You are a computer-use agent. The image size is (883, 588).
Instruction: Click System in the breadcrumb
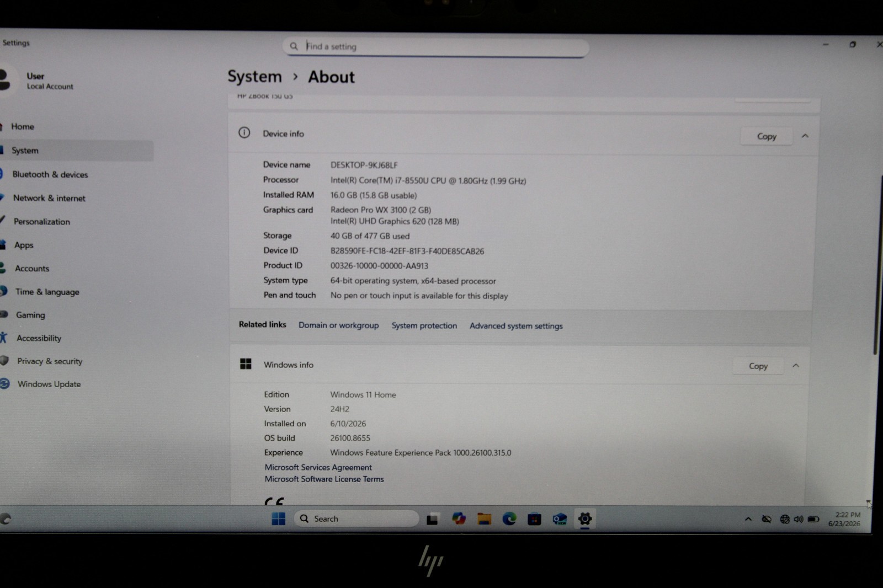pyautogui.click(x=254, y=77)
